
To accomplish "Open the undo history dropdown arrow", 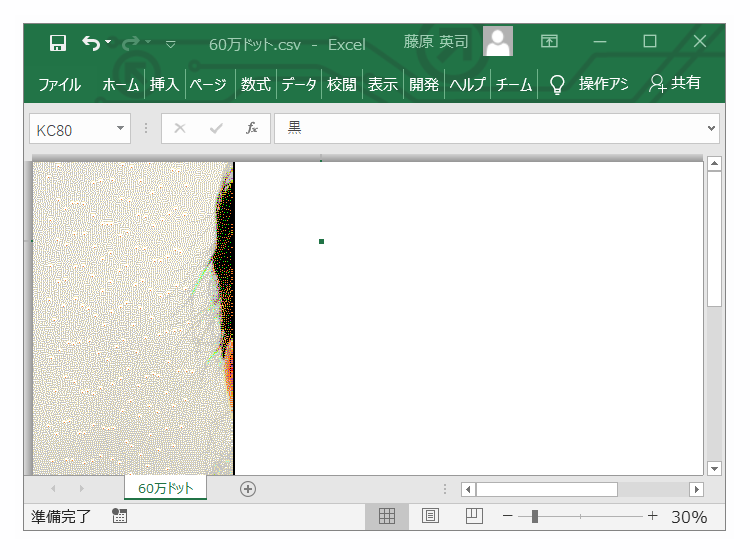I will pyautogui.click(x=108, y=42).
